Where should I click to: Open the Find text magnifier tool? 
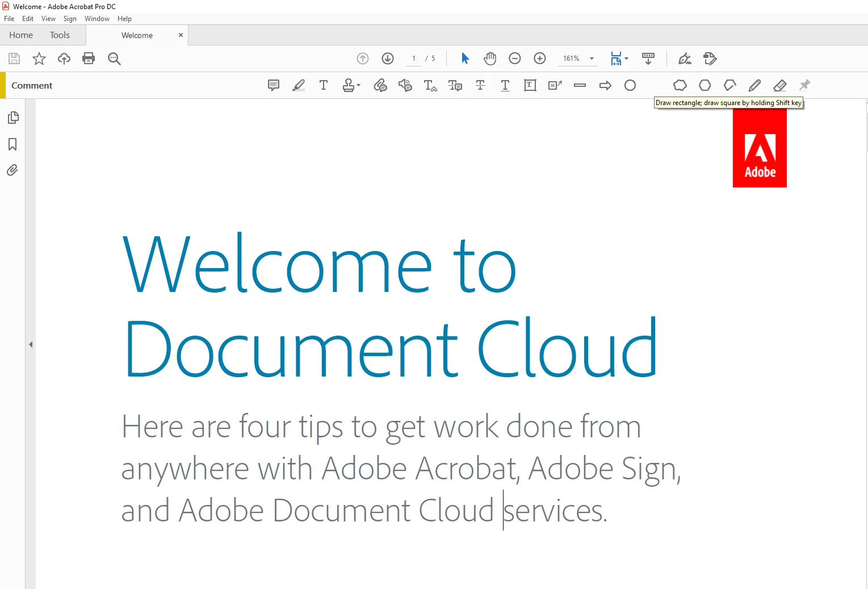pyautogui.click(x=114, y=59)
